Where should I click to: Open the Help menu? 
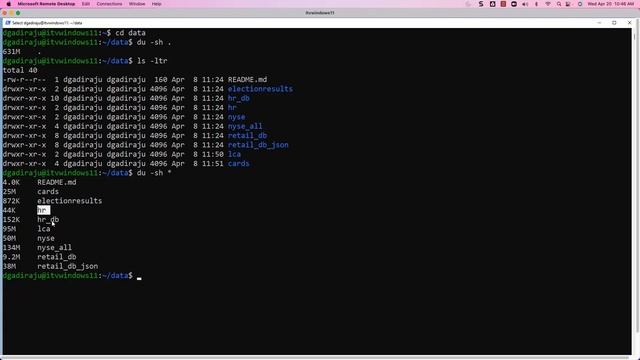coord(156,4)
